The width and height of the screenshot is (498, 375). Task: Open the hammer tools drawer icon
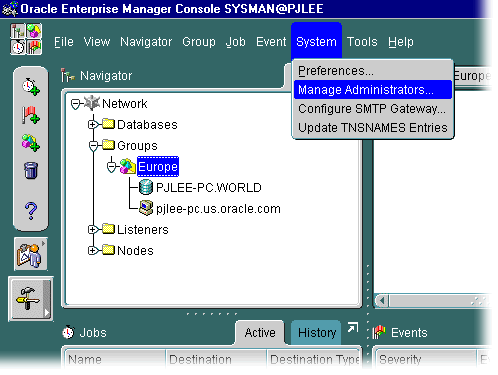click(x=31, y=299)
